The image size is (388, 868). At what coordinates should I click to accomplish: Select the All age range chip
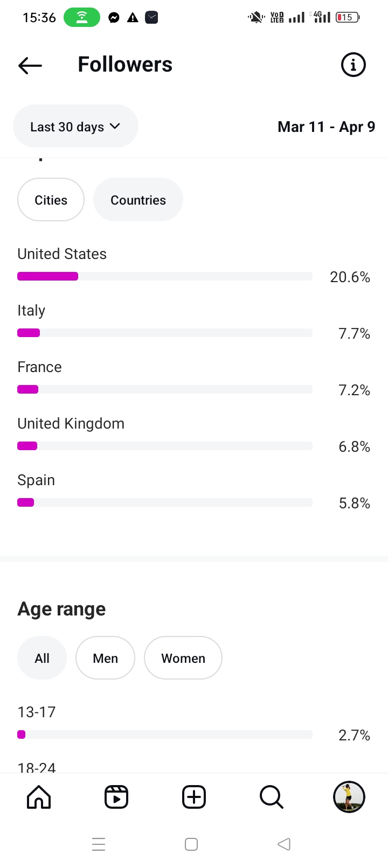(x=42, y=658)
